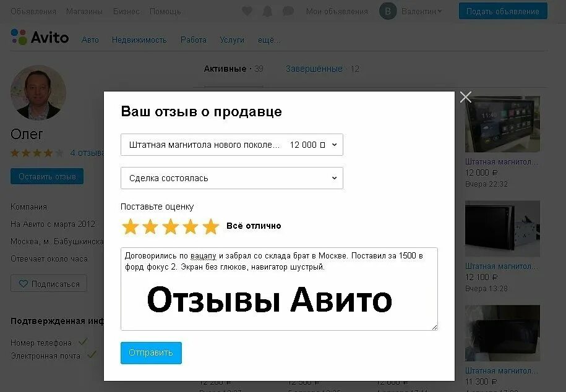Viewport: 566px width, 392px height.
Task: Open messages speech bubble icon
Action: [288, 11]
